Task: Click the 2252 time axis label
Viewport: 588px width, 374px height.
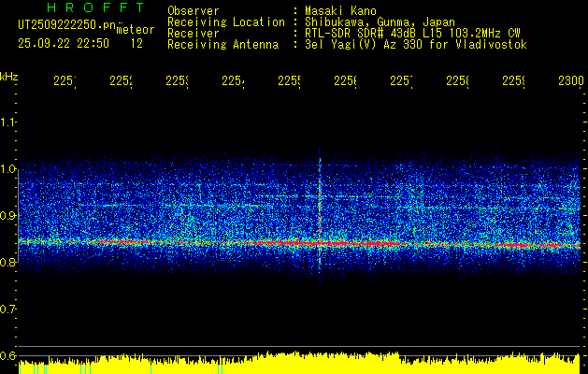Action: pyautogui.click(x=122, y=80)
